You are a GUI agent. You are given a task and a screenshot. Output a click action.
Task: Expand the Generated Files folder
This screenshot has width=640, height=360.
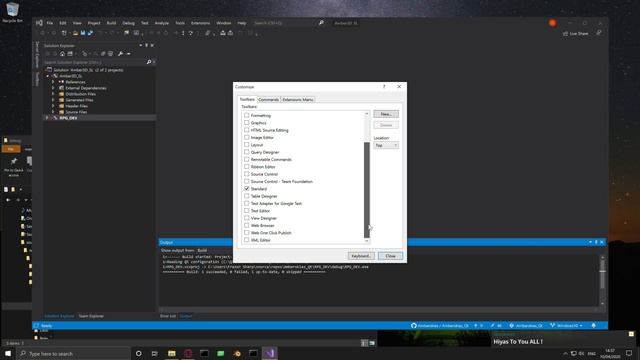click(x=53, y=100)
